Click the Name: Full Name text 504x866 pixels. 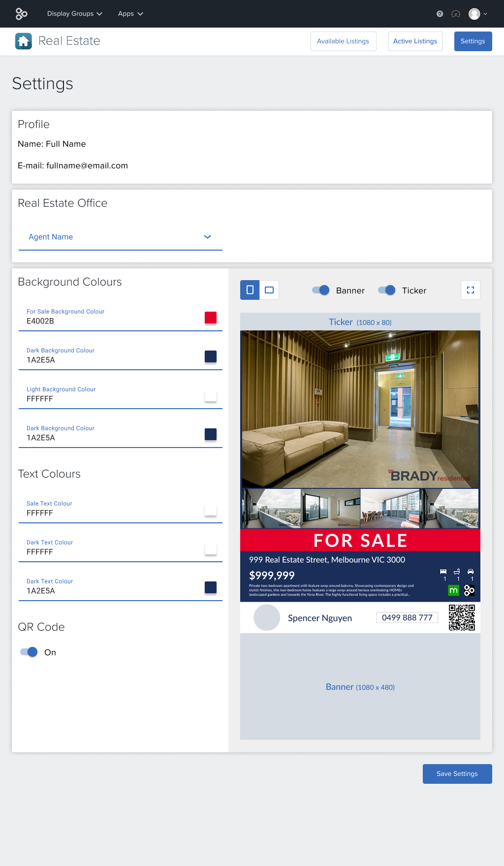point(52,144)
